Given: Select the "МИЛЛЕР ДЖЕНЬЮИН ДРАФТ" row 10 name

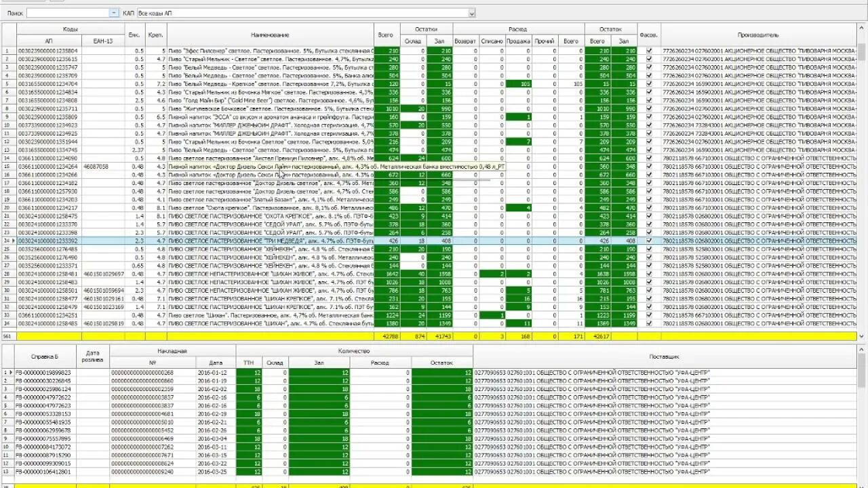Looking at the screenshot, I should (x=270, y=125).
